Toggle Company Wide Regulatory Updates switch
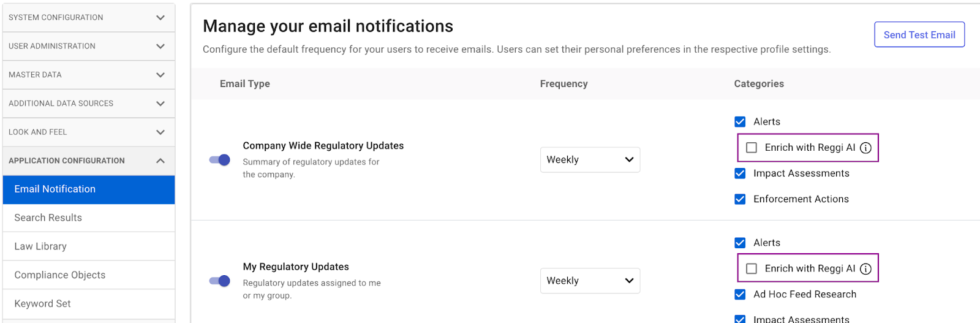This screenshot has height=323, width=980. [219, 160]
